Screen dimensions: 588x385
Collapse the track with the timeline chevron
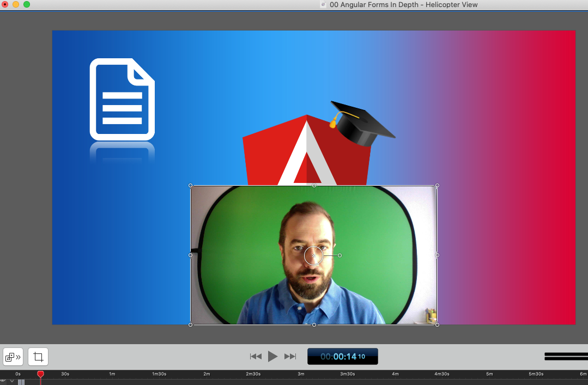(x=12, y=381)
